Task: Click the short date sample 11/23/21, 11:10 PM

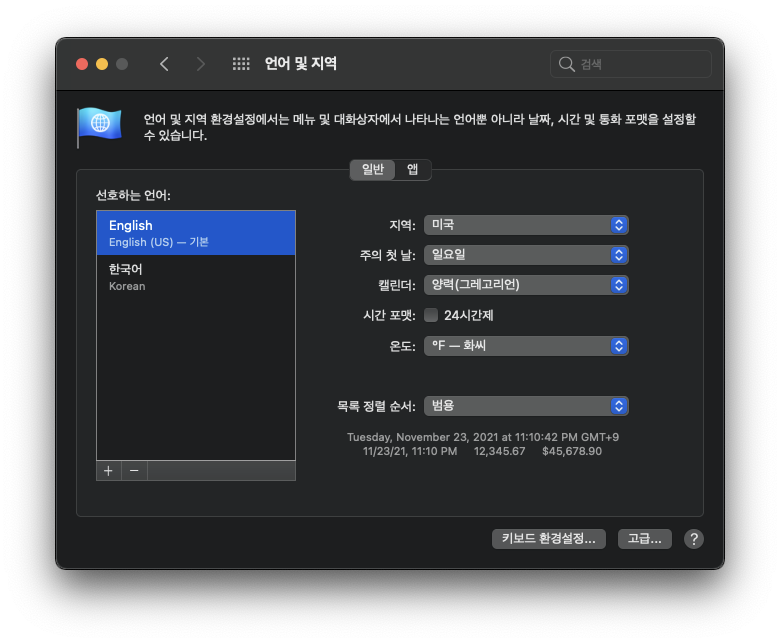Action: tap(410, 452)
